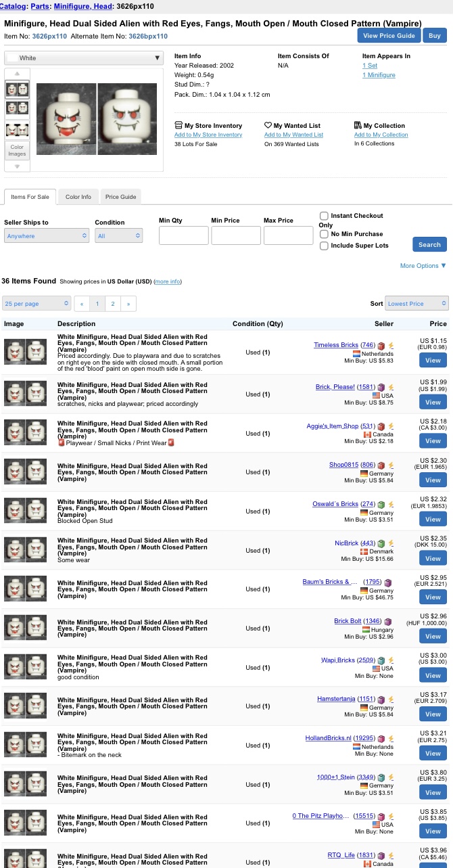453x868 pixels.
Task: Click the purple brick icon beside Brick, Please!
Action: click(381, 388)
